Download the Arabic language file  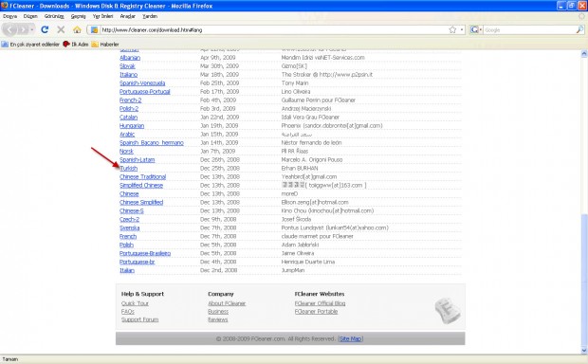click(x=127, y=135)
